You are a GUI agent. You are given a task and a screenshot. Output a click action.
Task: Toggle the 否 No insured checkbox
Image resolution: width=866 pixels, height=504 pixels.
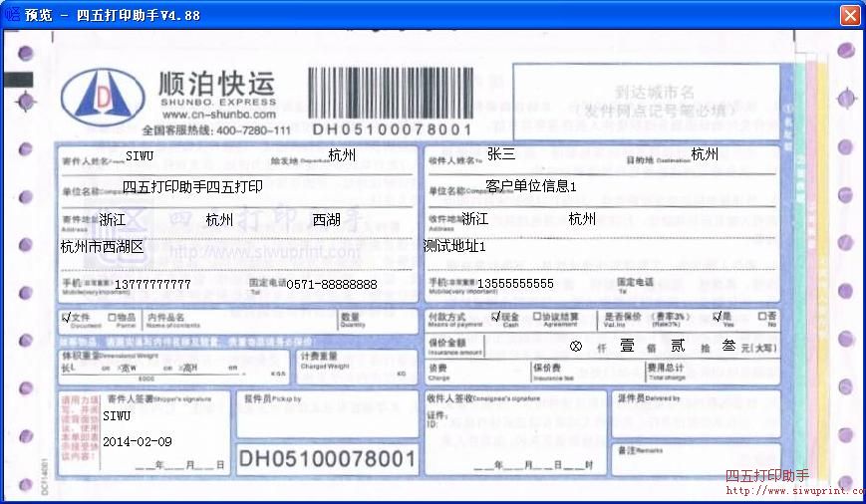[762, 317]
